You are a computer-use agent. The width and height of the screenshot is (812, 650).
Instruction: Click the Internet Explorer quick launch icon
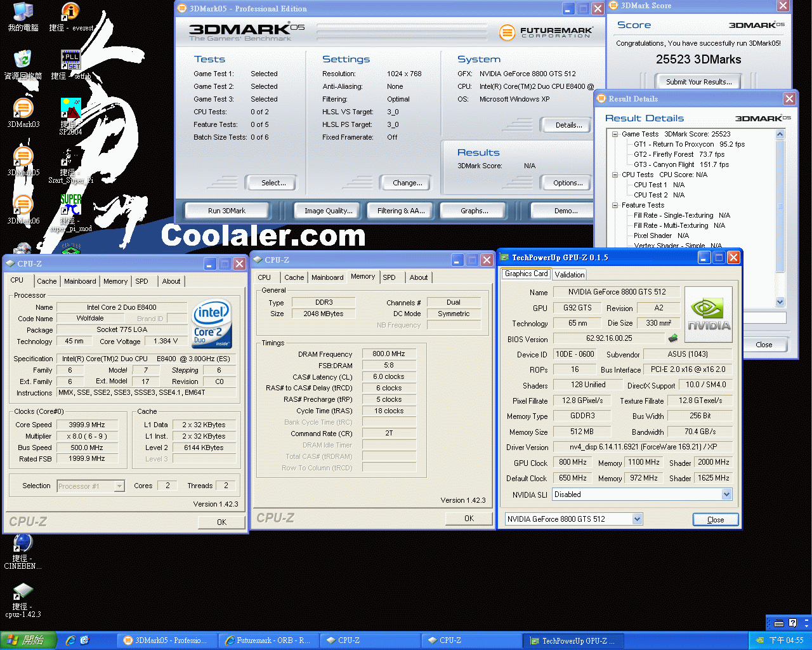[x=70, y=640]
